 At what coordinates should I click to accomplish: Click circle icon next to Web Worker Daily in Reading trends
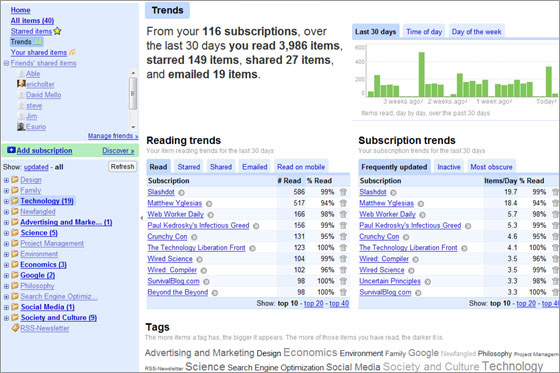click(x=211, y=215)
